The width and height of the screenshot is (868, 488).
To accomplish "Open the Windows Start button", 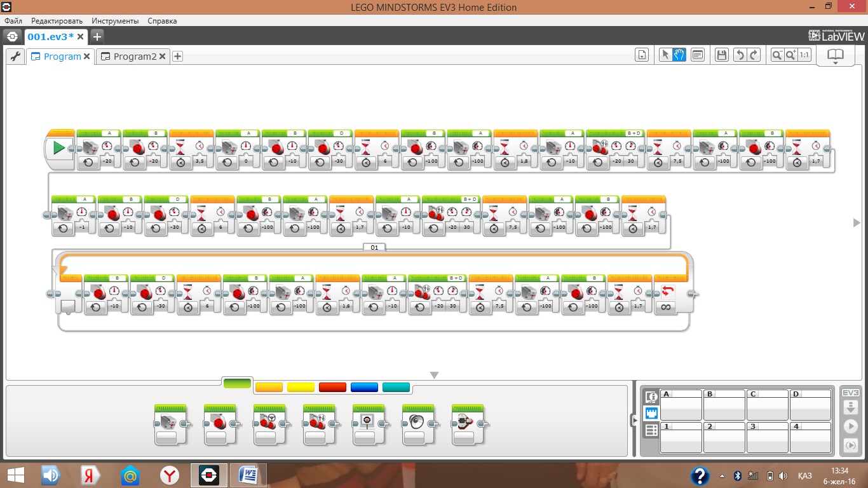I will tap(15, 475).
